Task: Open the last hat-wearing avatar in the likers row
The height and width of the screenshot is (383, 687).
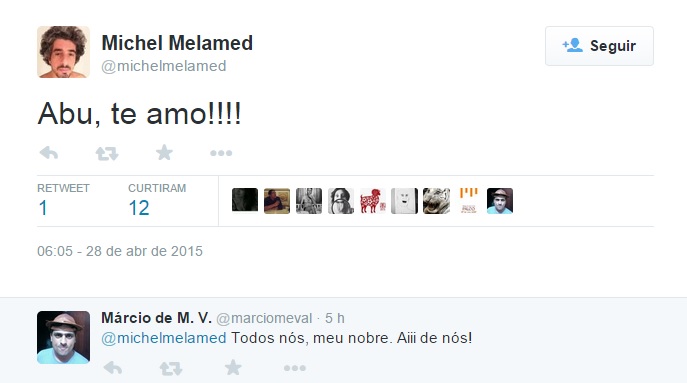Action: point(500,201)
